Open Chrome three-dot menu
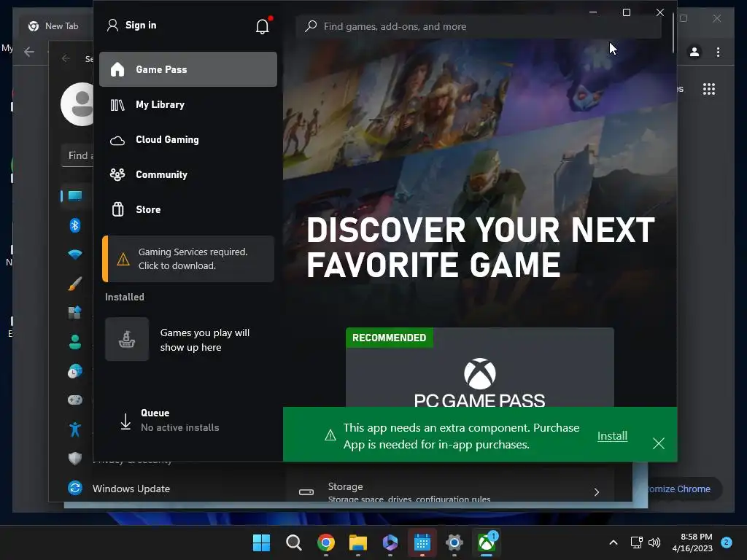 [x=718, y=52]
